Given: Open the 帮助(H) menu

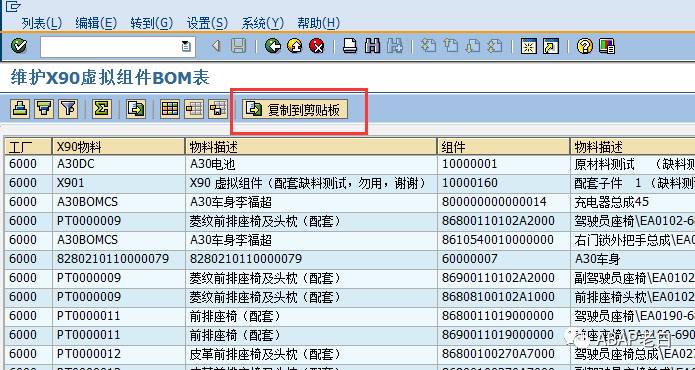Looking at the screenshot, I should pos(318,23).
